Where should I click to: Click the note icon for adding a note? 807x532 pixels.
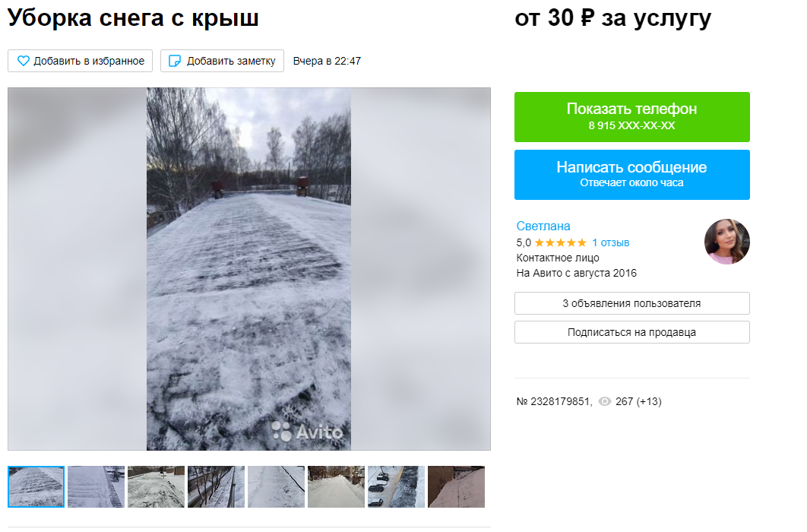[175, 61]
